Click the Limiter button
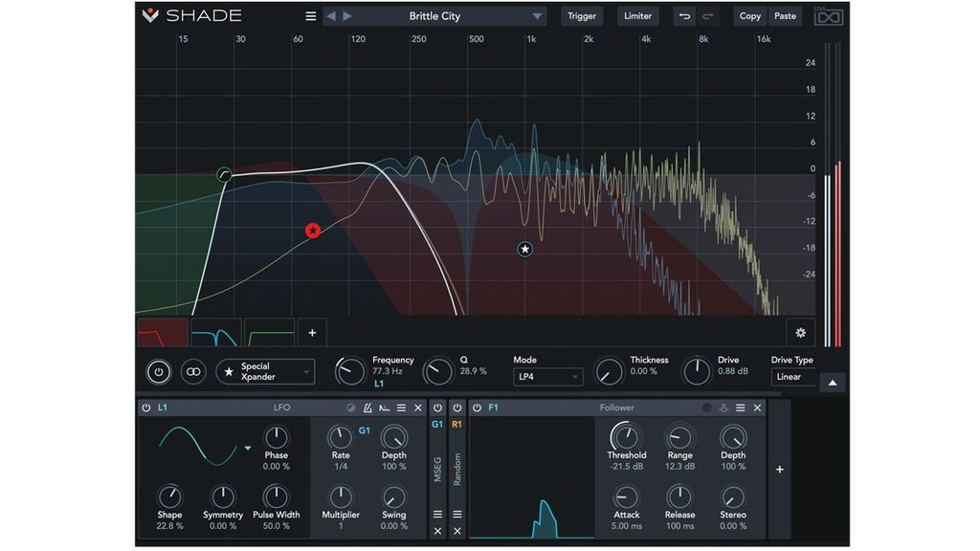 pos(637,15)
